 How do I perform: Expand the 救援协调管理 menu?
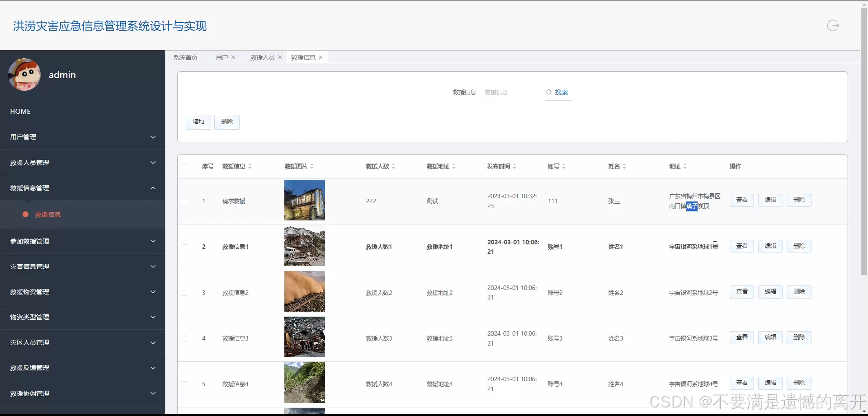[82, 393]
